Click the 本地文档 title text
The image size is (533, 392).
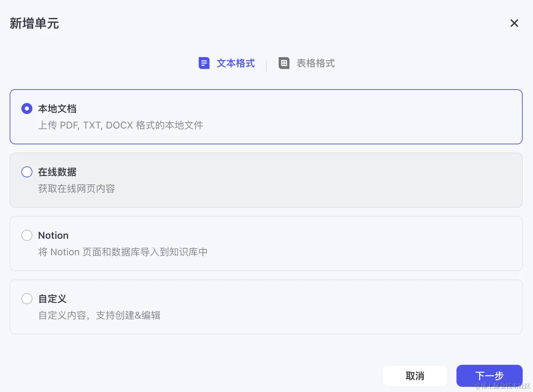[57, 109]
